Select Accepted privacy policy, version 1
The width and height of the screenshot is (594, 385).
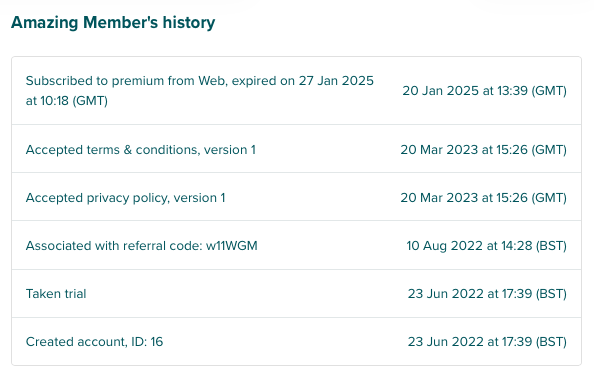(125, 198)
